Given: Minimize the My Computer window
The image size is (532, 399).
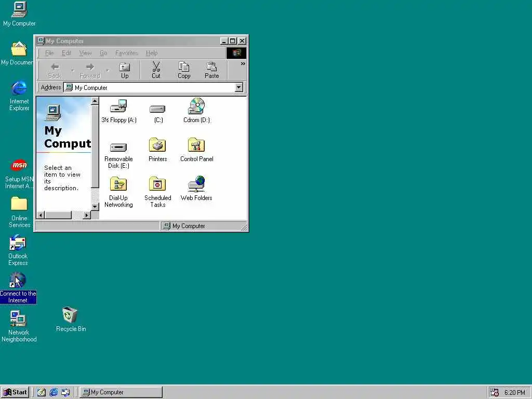Looking at the screenshot, I should pos(224,41).
